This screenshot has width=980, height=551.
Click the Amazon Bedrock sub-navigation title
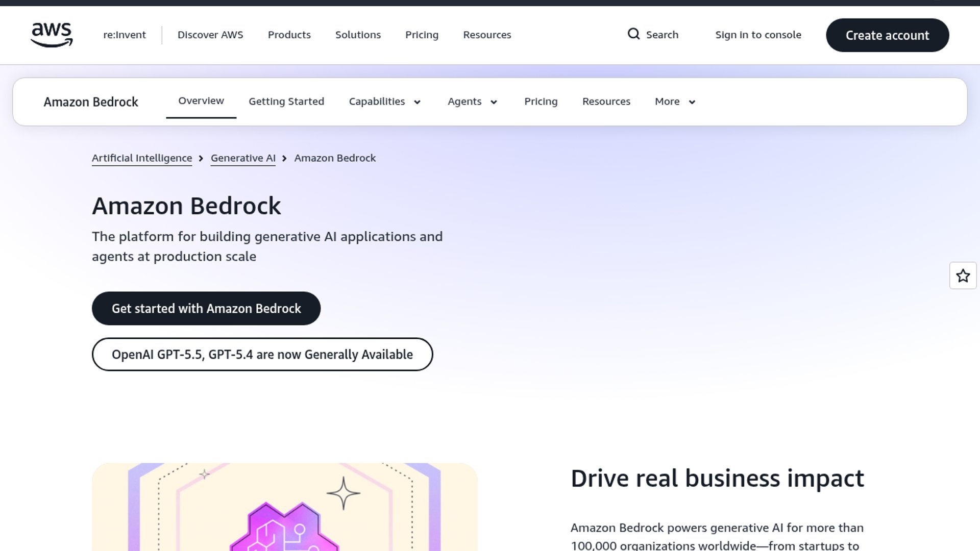tap(91, 102)
